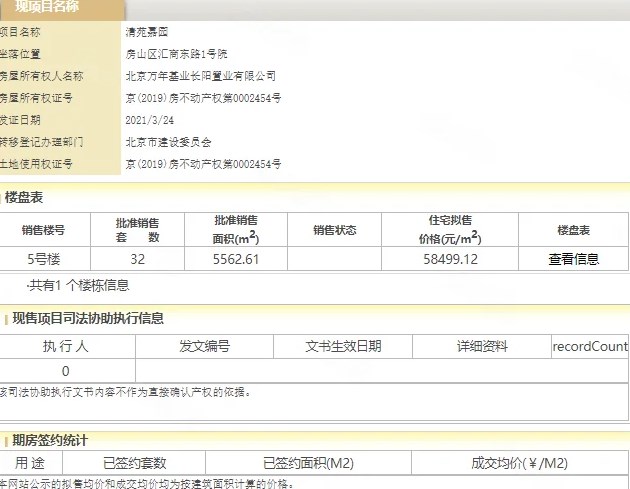Screen dimensions: 630x489
Task: Click the address 房山区汇商东路1号院
Action: tap(176, 54)
